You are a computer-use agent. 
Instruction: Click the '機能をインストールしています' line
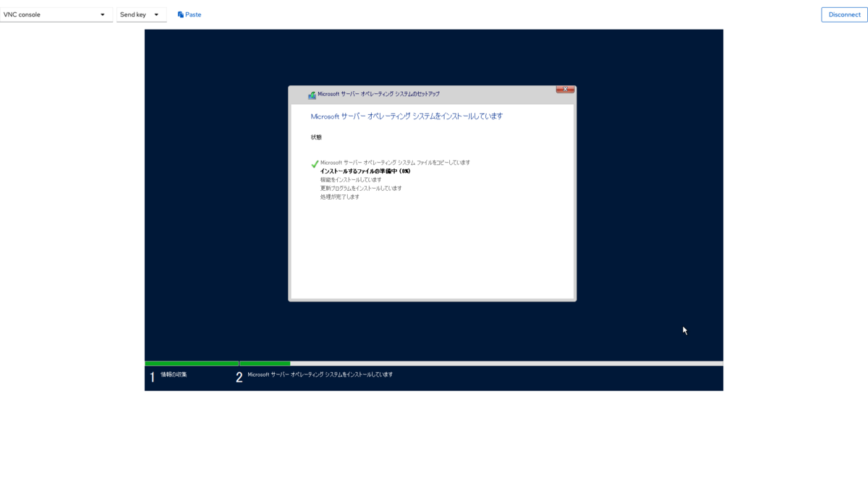[x=351, y=180]
